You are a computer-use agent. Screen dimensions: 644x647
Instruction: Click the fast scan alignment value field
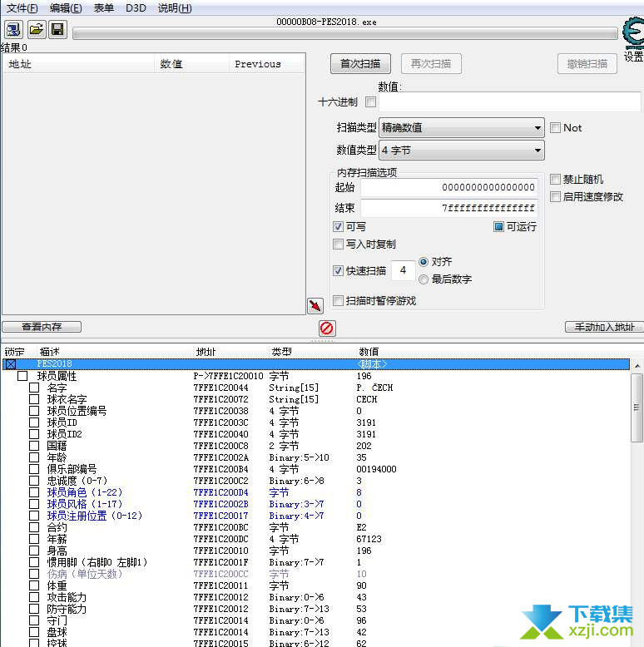[403, 270]
